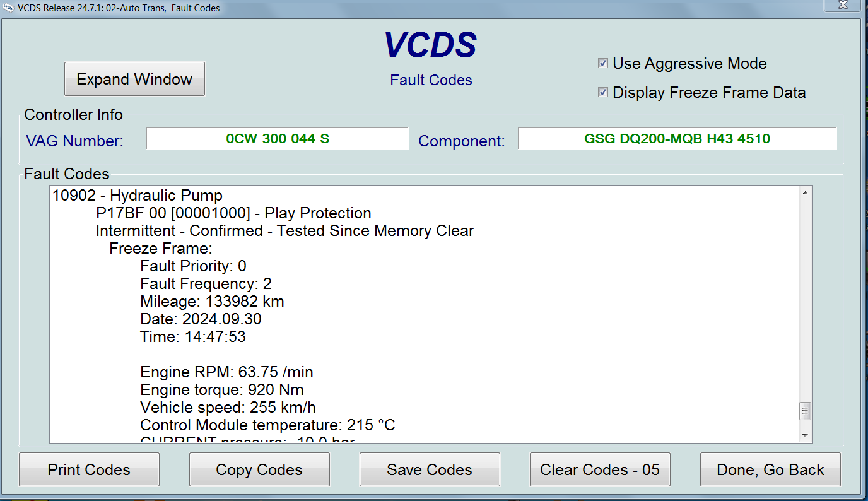Click the VAG Number field

pyautogui.click(x=278, y=139)
